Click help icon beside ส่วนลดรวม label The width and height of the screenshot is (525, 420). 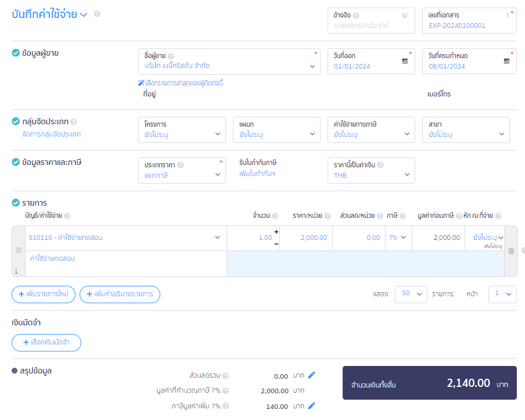226,376
